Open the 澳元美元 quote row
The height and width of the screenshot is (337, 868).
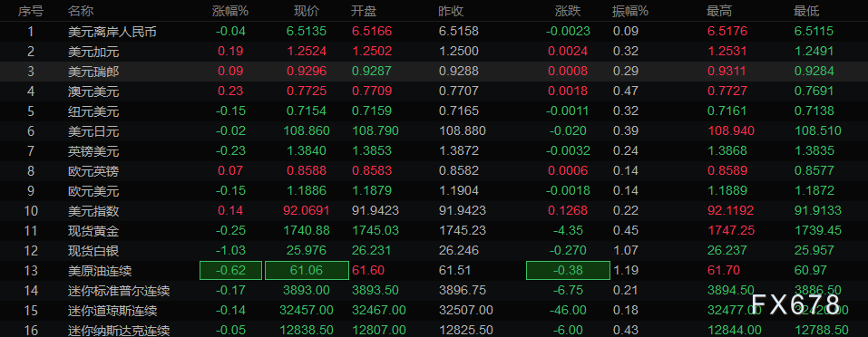pos(434,91)
